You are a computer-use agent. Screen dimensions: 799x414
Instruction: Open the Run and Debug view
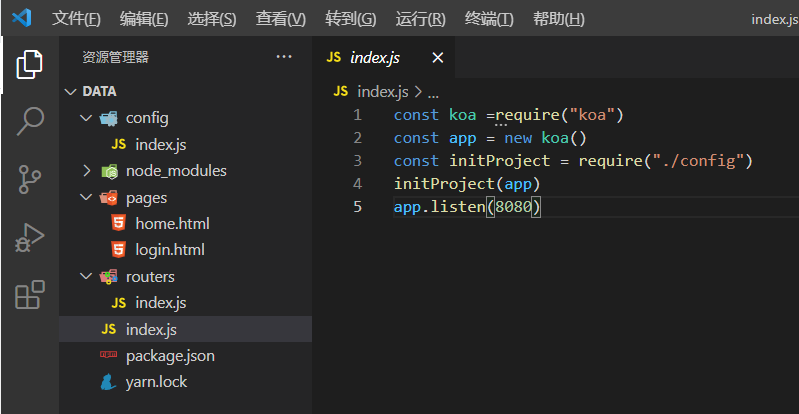[29, 238]
